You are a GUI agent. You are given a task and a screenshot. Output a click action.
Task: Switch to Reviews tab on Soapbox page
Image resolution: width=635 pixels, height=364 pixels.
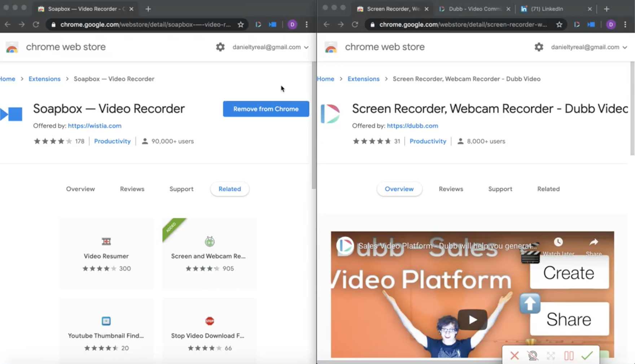(x=132, y=189)
